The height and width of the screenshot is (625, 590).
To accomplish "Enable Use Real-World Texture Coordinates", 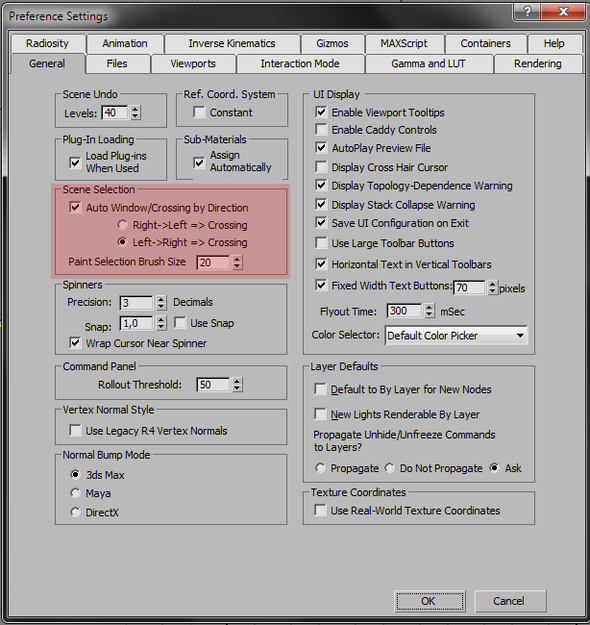I will (320, 510).
